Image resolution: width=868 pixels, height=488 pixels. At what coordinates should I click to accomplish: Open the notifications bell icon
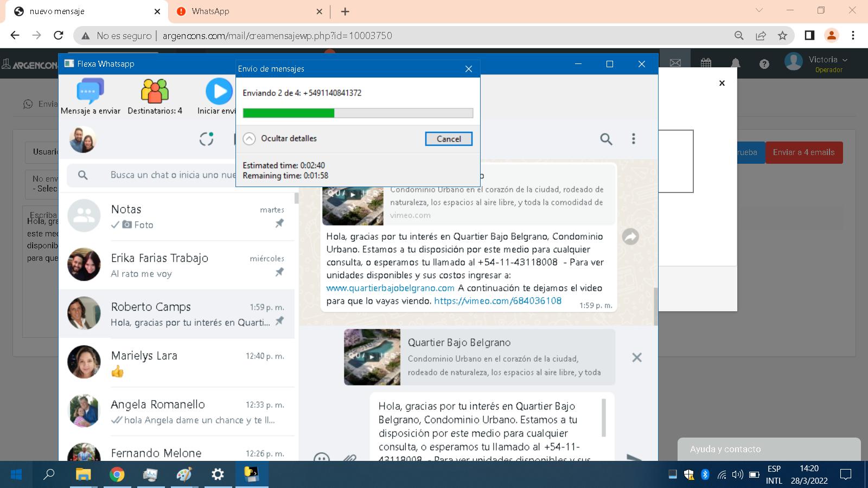coord(735,63)
